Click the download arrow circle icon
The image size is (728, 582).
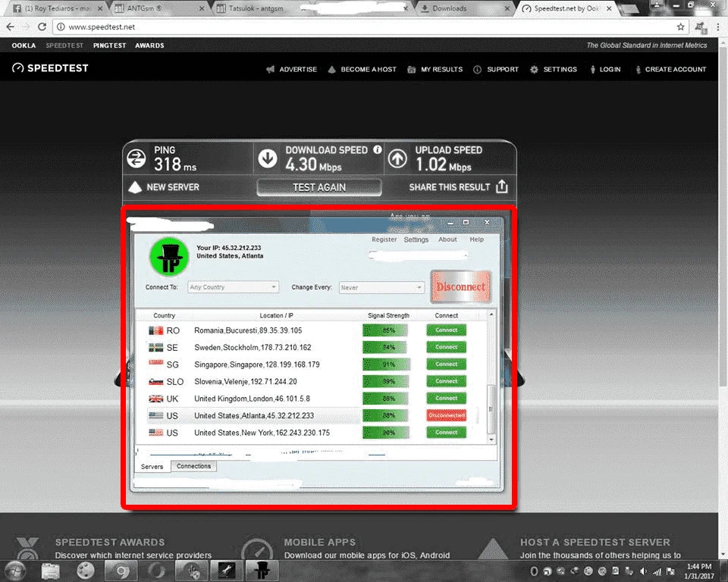point(268,158)
